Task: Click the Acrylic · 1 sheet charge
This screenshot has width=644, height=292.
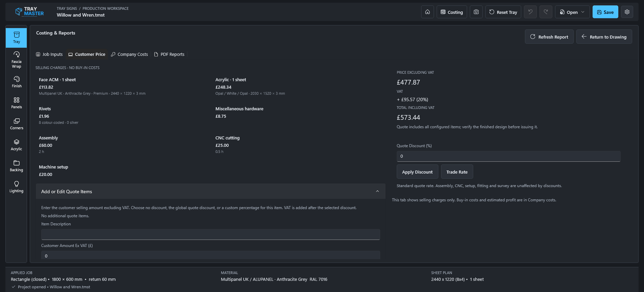Action: (x=231, y=80)
